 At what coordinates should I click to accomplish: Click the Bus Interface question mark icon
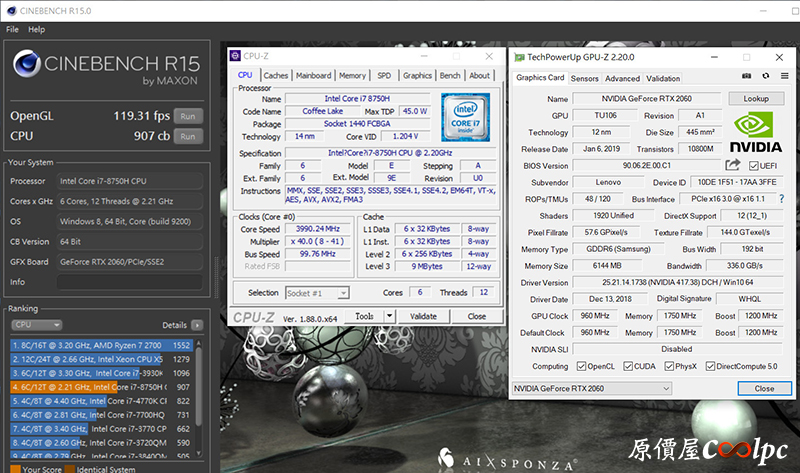[x=781, y=198]
